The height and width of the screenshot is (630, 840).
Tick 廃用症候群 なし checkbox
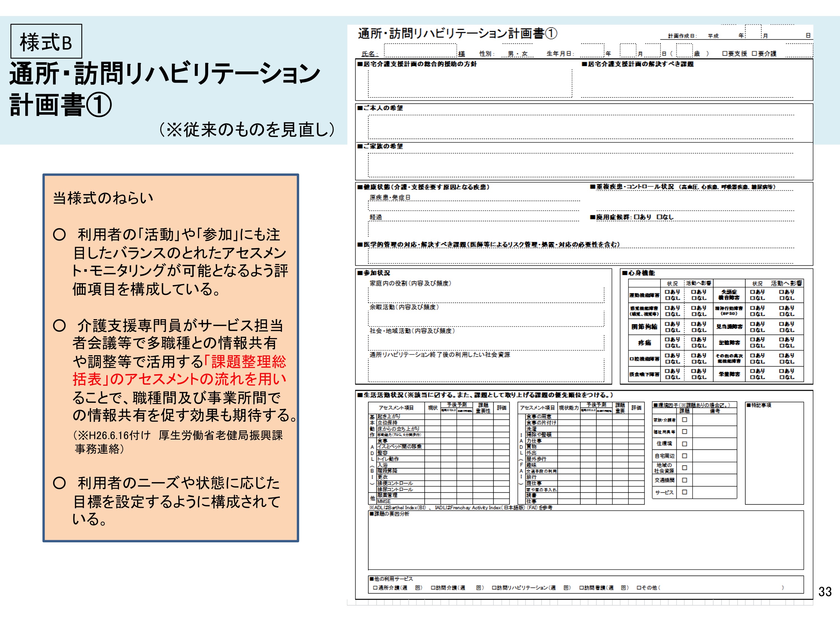(659, 217)
